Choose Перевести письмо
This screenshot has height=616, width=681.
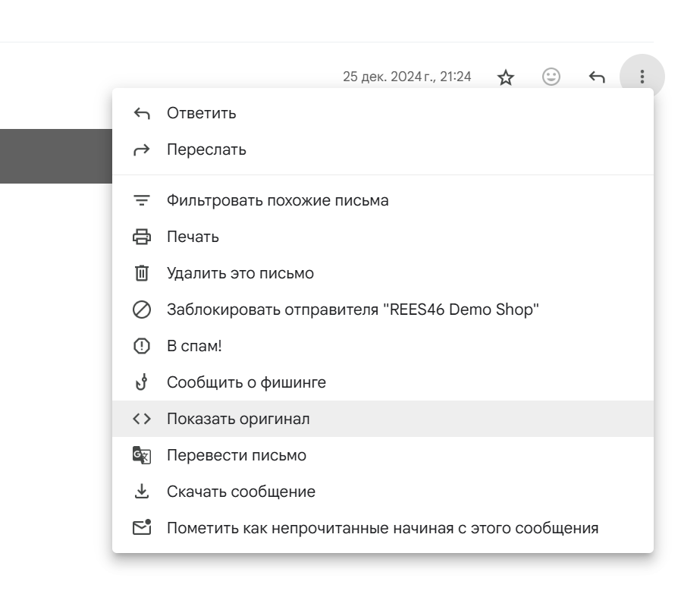[x=383, y=455]
